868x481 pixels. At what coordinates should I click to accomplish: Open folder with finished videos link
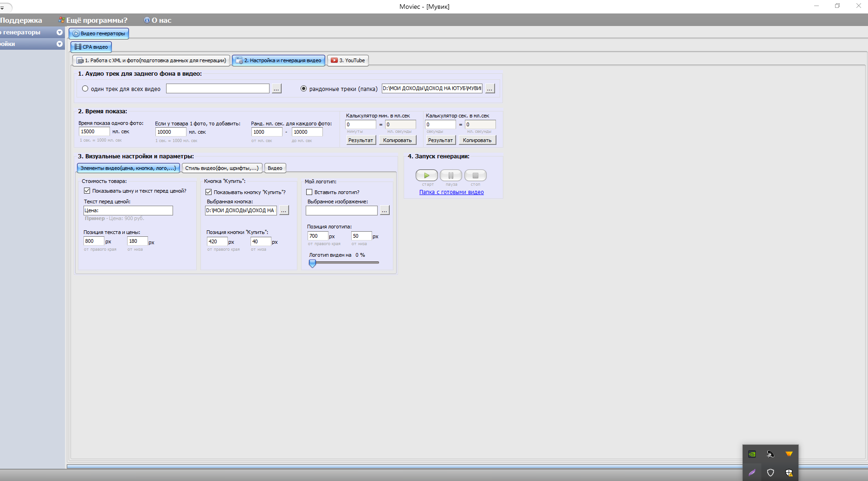pyautogui.click(x=451, y=192)
